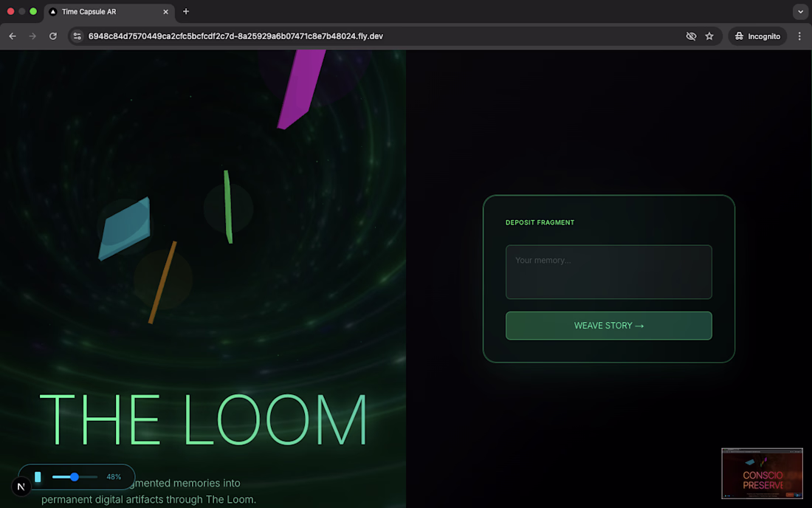This screenshot has width=812, height=508.
Task: Open the Next.js dev tools N badge
Action: 21,487
